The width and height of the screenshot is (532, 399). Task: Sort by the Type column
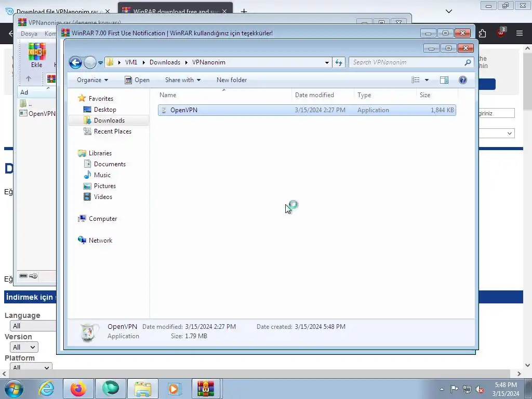coord(385,95)
